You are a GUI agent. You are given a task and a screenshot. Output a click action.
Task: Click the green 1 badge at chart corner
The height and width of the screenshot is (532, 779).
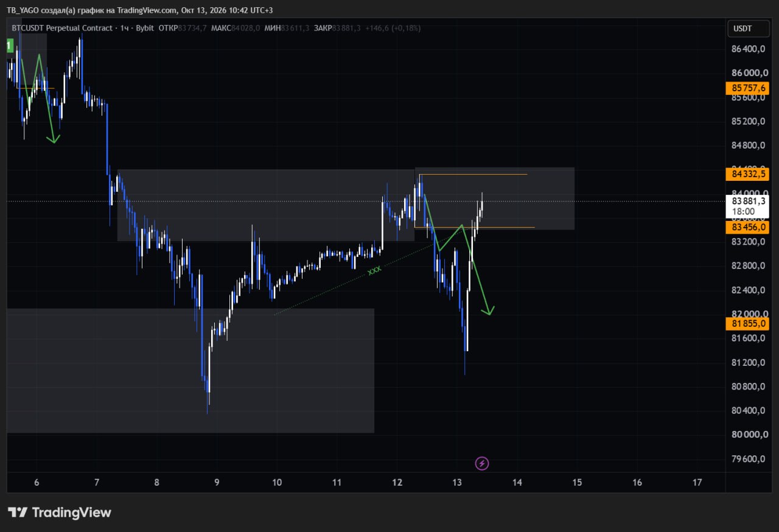click(x=10, y=46)
